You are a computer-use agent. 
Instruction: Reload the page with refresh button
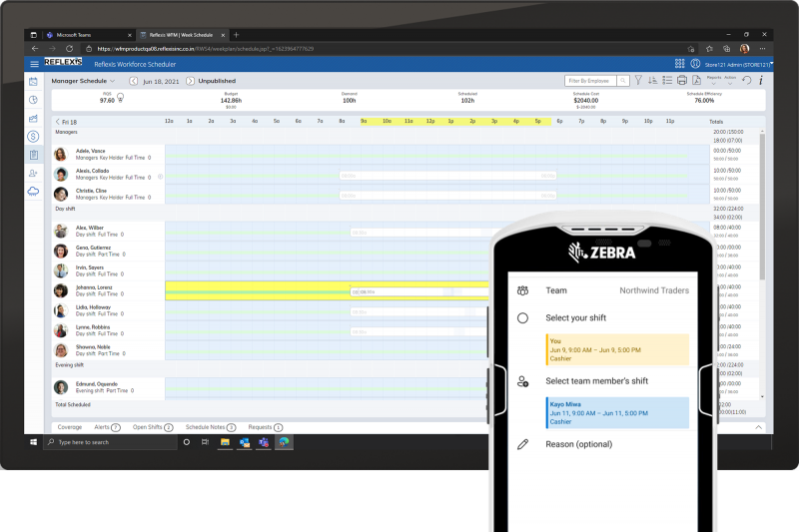coord(69,49)
